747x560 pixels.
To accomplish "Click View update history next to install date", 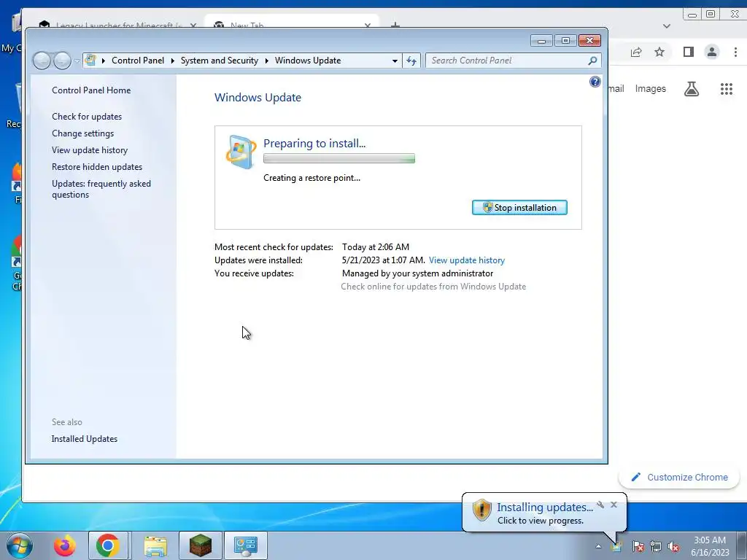I will 466,260.
